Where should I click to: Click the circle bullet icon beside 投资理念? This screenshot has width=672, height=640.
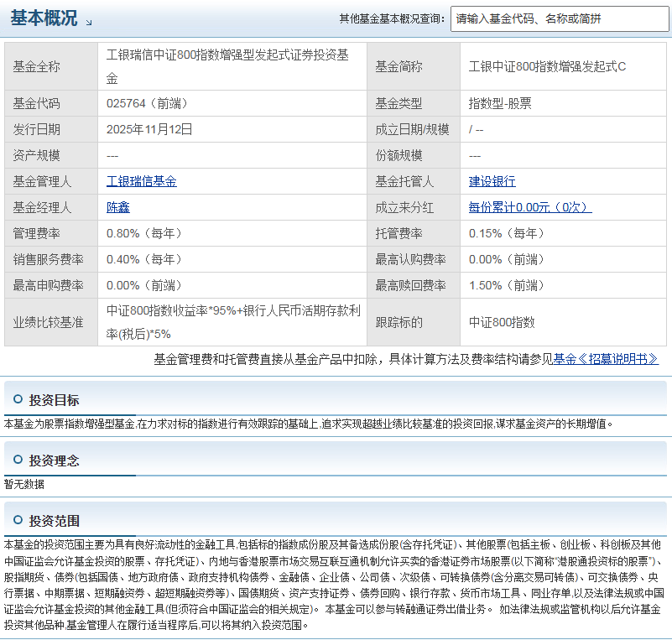tap(18, 460)
